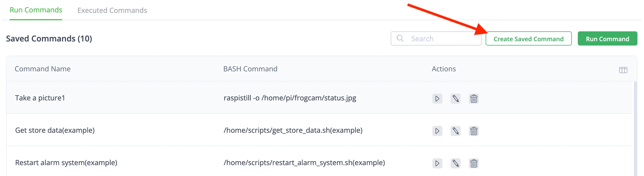Delete the Take a picture1 command

[473, 99]
